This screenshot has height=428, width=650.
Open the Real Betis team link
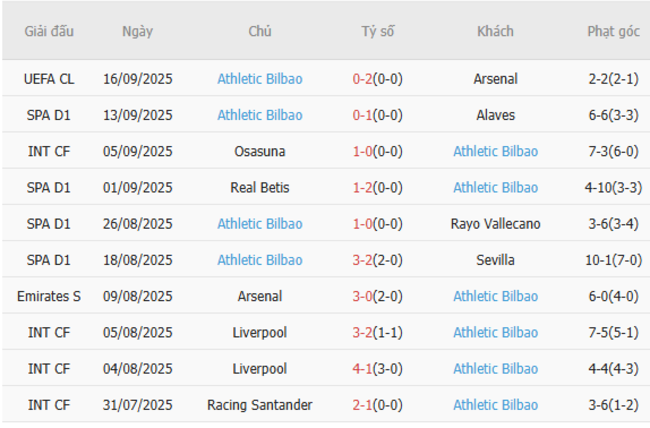click(260, 188)
